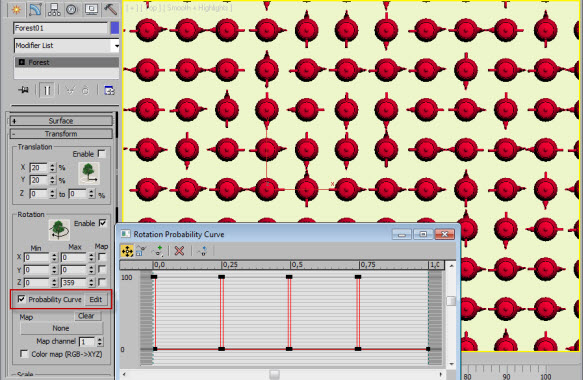Click the Pin Stack icon
The width and height of the screenshot is (583, 380).
pyautogui.click(x=23, y=90)
